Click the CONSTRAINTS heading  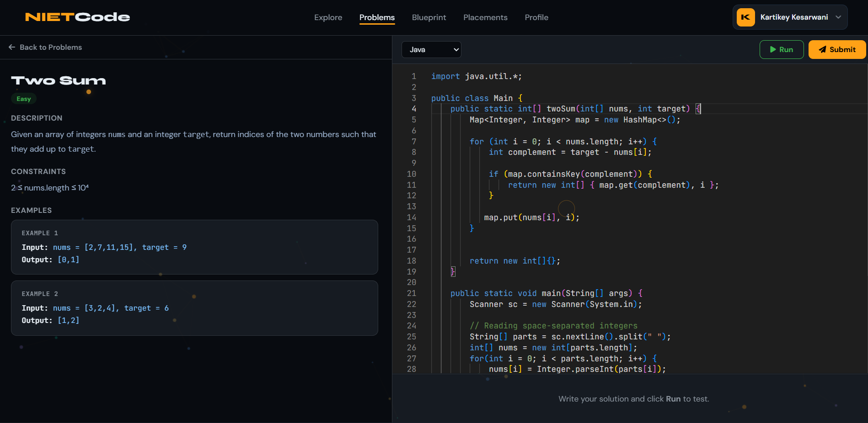pyautogui.click(x=38, y=171)
